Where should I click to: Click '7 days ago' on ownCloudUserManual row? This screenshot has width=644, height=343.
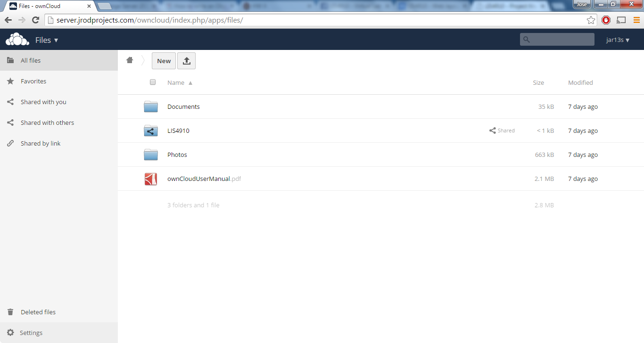tap(583, 179)
